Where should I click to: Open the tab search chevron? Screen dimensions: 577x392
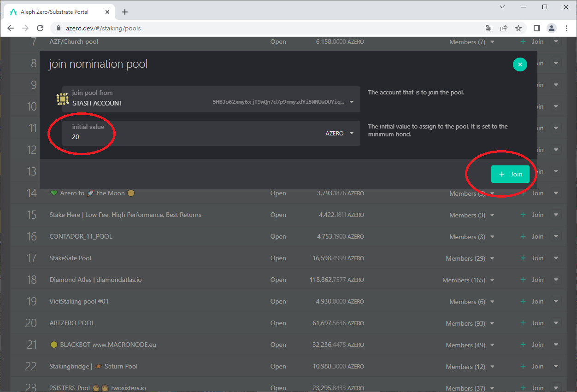click(502, 7)
